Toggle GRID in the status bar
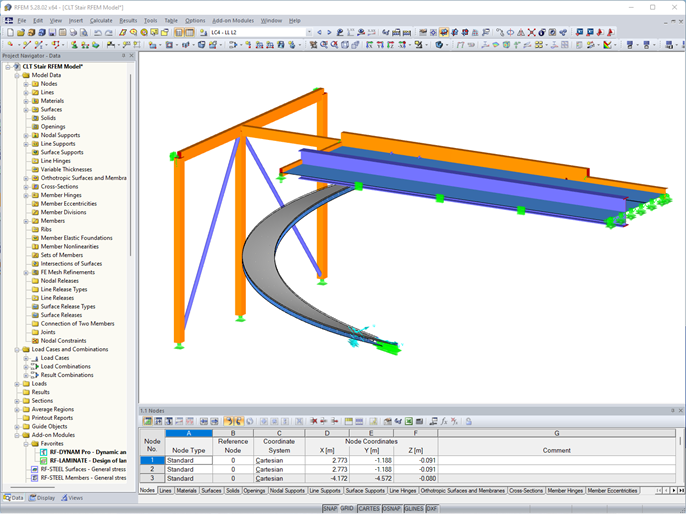 [347, 509]
